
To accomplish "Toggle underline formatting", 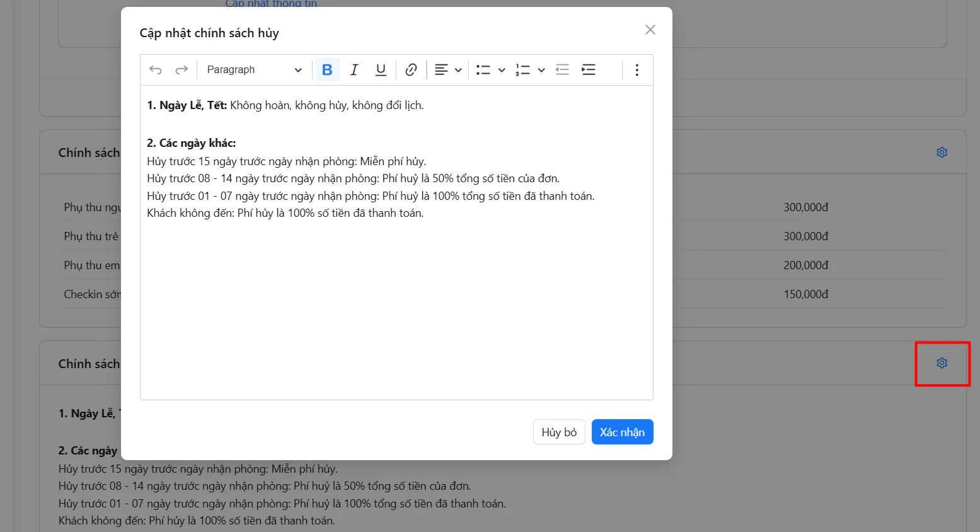I will [381, 70].
